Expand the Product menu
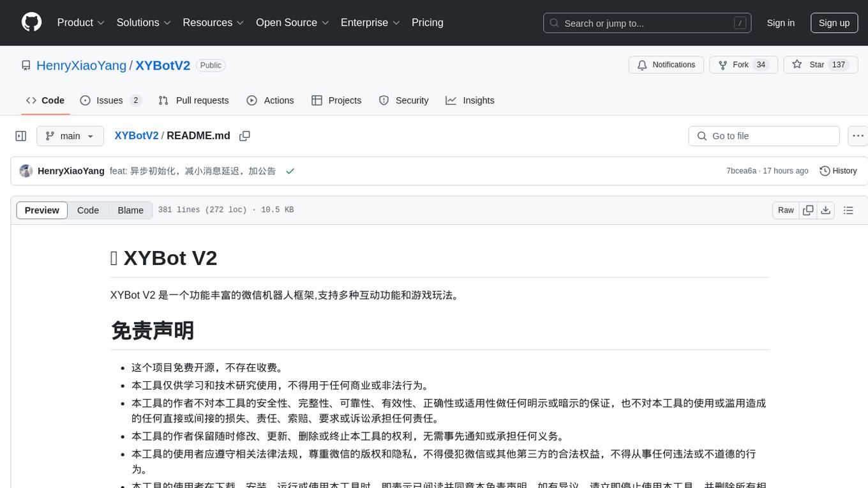 tap(81, 22)
